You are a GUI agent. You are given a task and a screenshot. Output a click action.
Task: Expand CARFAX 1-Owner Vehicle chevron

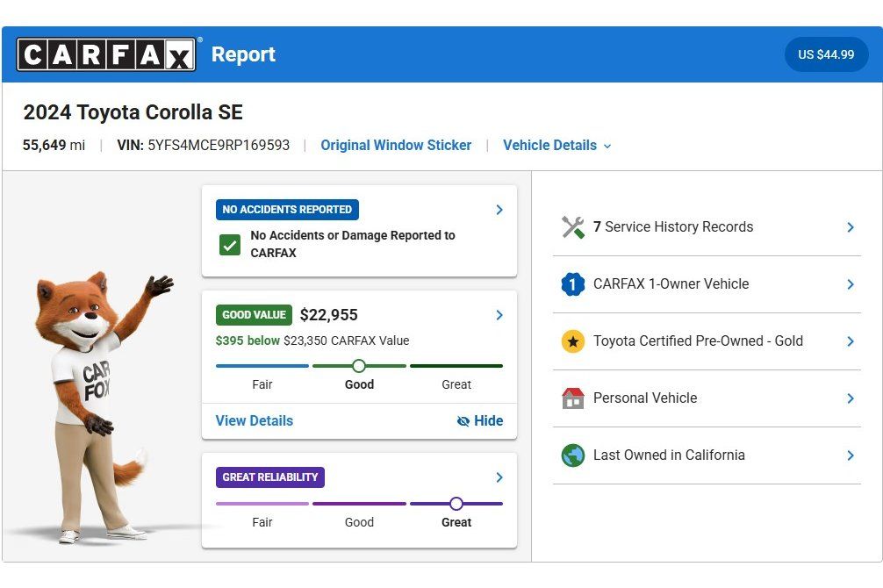click(x=851, y=284)
